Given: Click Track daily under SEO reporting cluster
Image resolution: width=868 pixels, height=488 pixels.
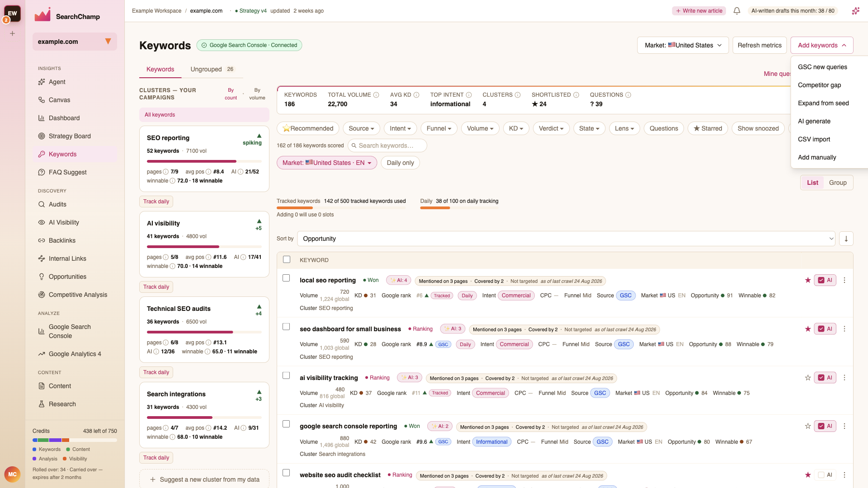Looking at the screenshot, I should [156, 202].
